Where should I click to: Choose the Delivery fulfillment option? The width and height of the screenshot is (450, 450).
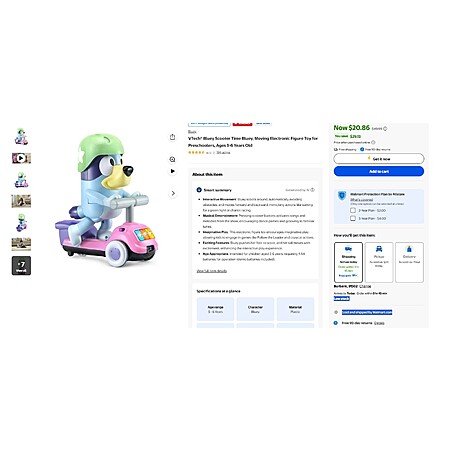point(409,262)
